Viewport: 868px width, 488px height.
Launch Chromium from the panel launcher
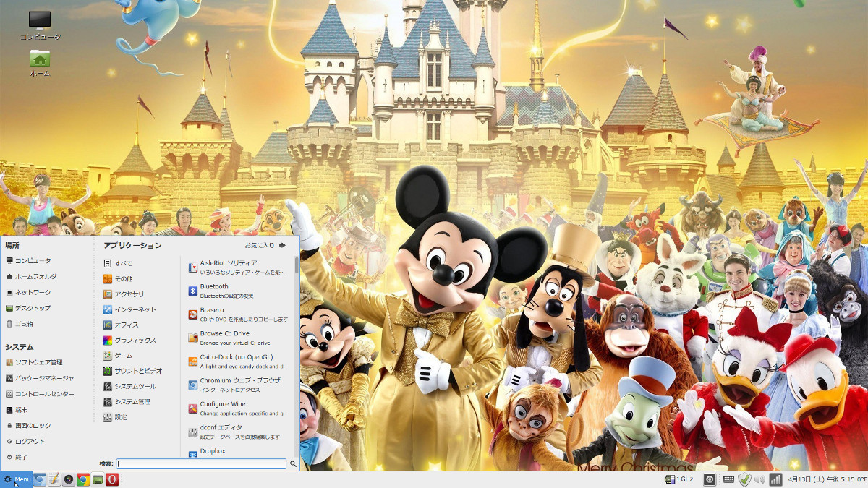40,479
